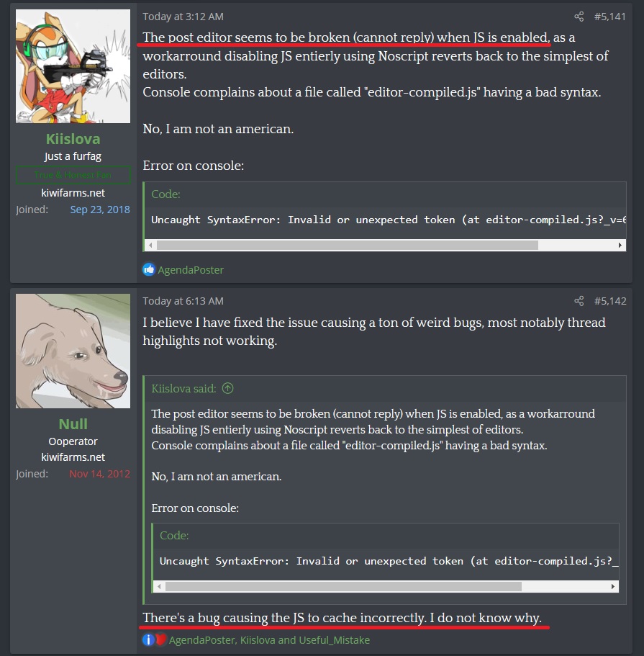The image size is (644, 656).
Task: Open post number #5,142 permalink
Action: point(610,301)
